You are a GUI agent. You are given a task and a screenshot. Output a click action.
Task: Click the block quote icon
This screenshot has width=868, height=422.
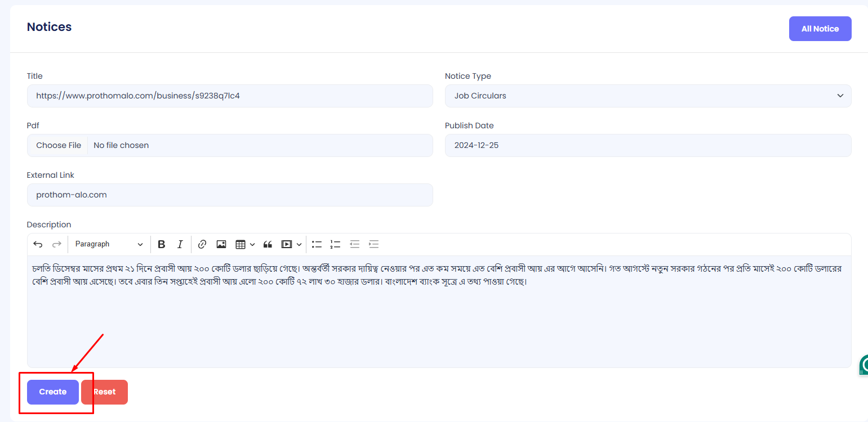(x=268, y=244)
